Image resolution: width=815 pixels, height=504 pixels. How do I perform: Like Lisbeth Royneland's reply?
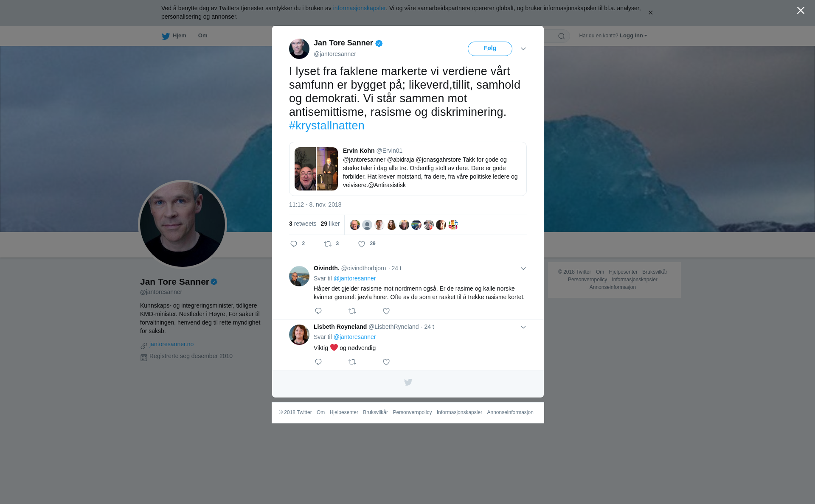386,362
